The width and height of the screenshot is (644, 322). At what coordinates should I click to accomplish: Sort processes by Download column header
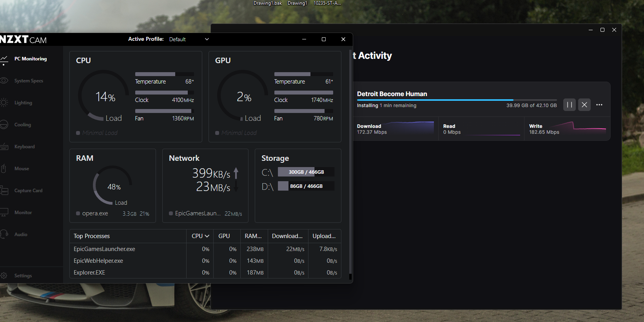click(288, 236)
